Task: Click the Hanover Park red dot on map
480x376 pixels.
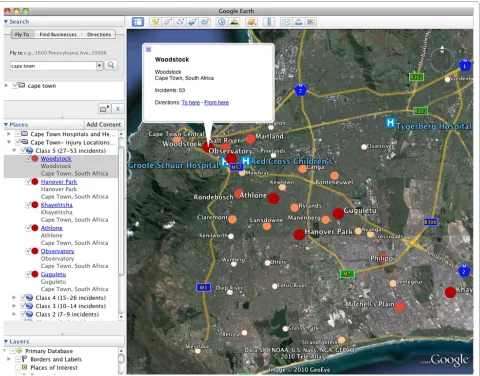Action: coord(299,234)
